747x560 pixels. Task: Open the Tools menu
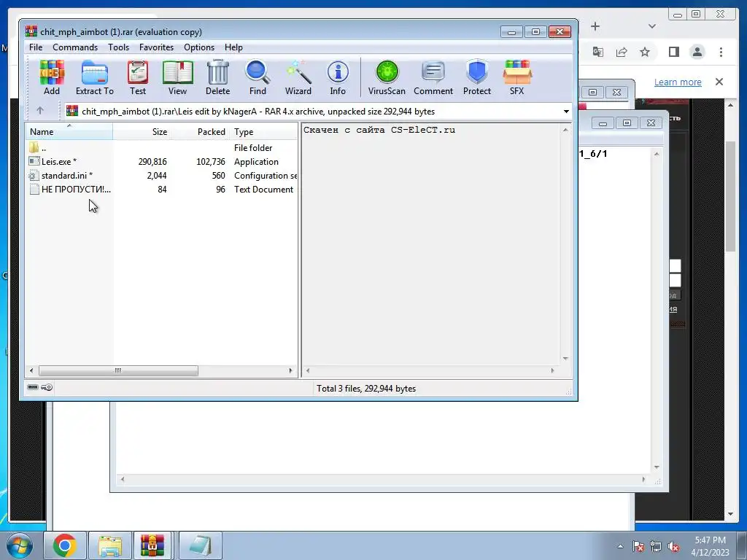click(119, 47)
